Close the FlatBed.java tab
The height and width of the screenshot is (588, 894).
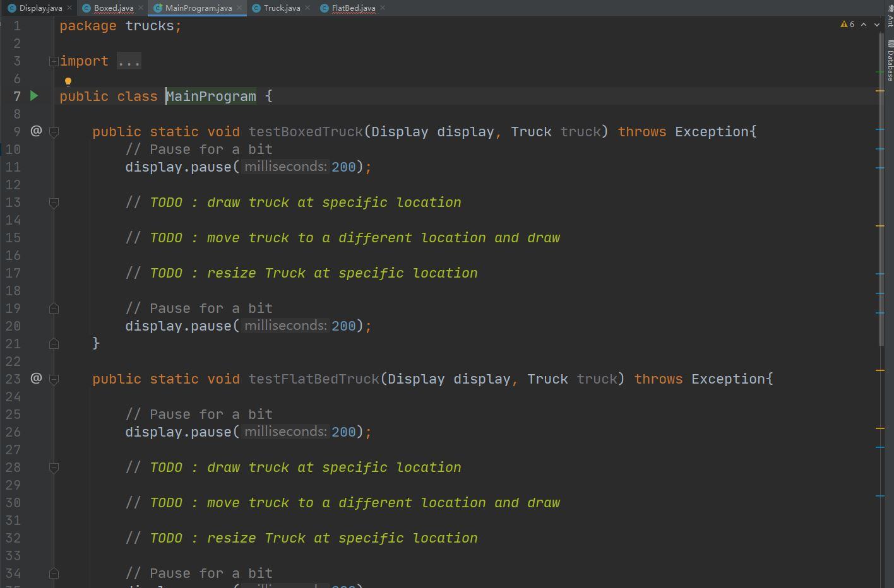[383, 8]
